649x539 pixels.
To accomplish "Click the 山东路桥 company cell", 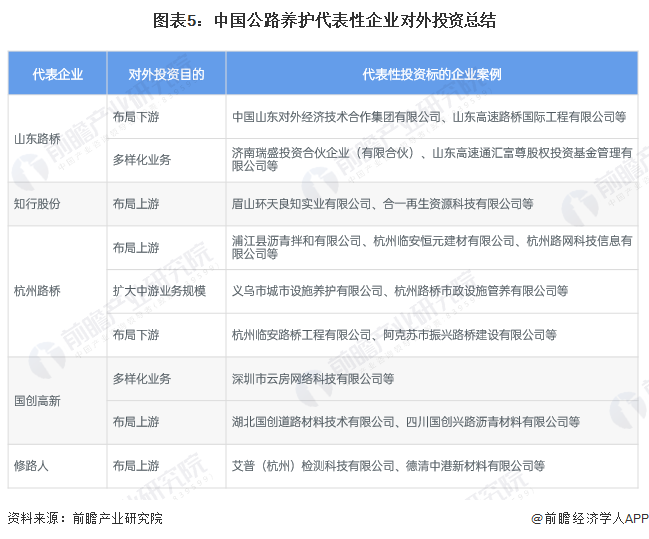I will (x=37, y=138).
